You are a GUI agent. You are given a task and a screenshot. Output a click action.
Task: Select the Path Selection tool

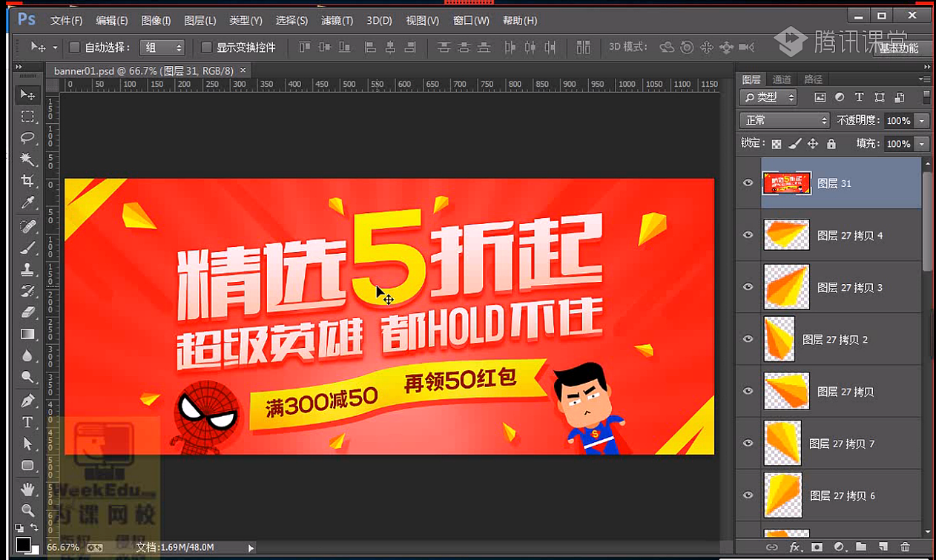[x=28, y=444]
